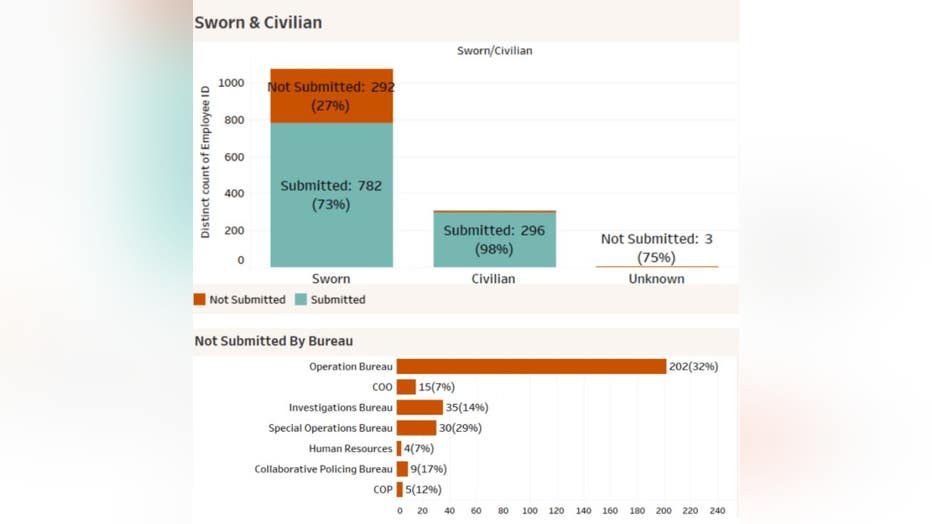Click the 'Collaborative Policing Bureau' row label
The height and width of the screenshot is (524, 932).
point(323,469)
